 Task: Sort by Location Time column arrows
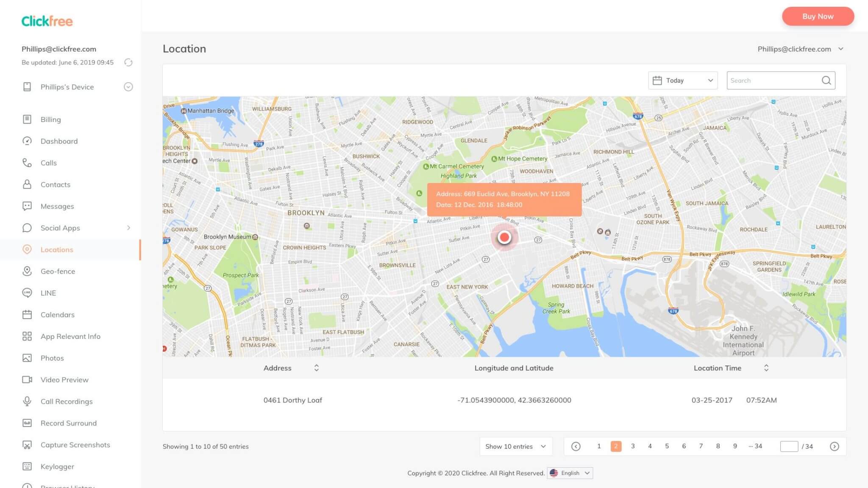[x=766, y=368]
